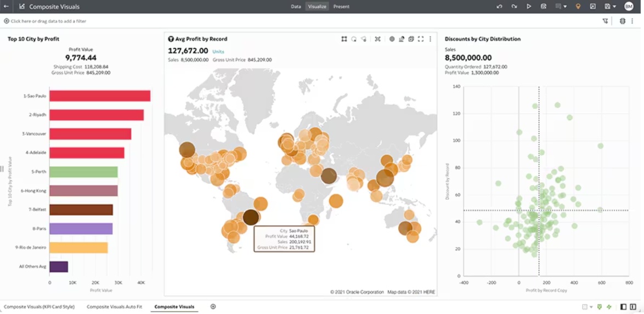644x314 pixels.
Task: Toggle the left data panel
Action: pyautogui.click(x=623, y=307)
